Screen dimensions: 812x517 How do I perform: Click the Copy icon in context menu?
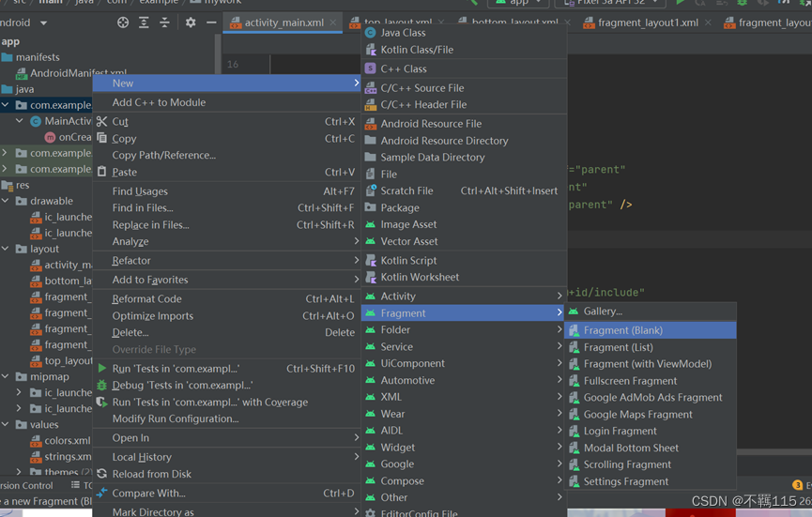(x=102, y=138)
